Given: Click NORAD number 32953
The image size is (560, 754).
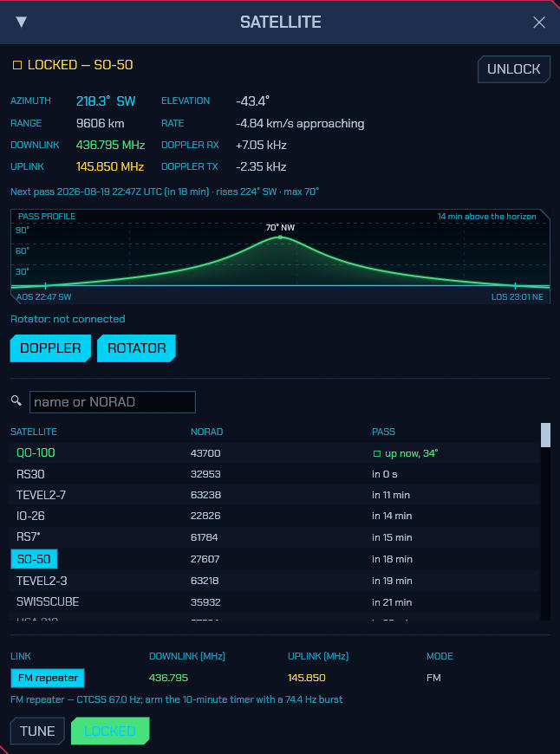Looking at the screenshot, I should coord(205,475).
